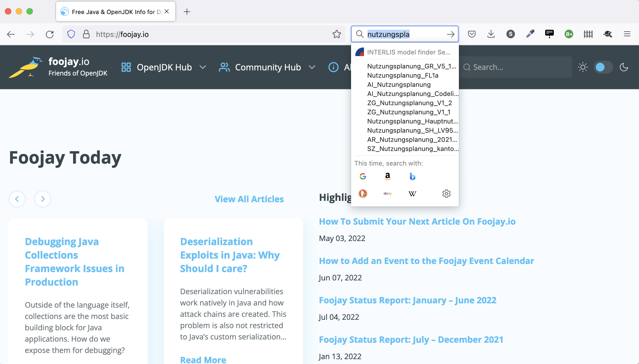Search this time with Amazon

coord(387,176)
